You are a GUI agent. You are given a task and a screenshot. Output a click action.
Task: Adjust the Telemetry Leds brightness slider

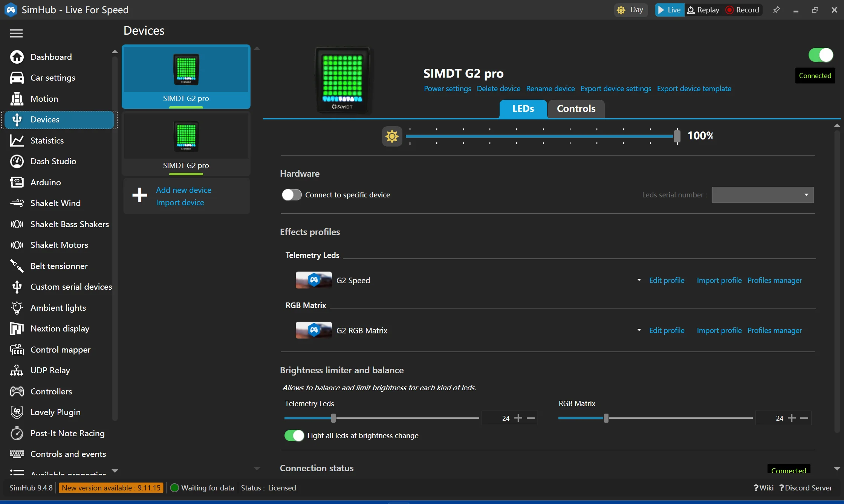click(333, 418)
